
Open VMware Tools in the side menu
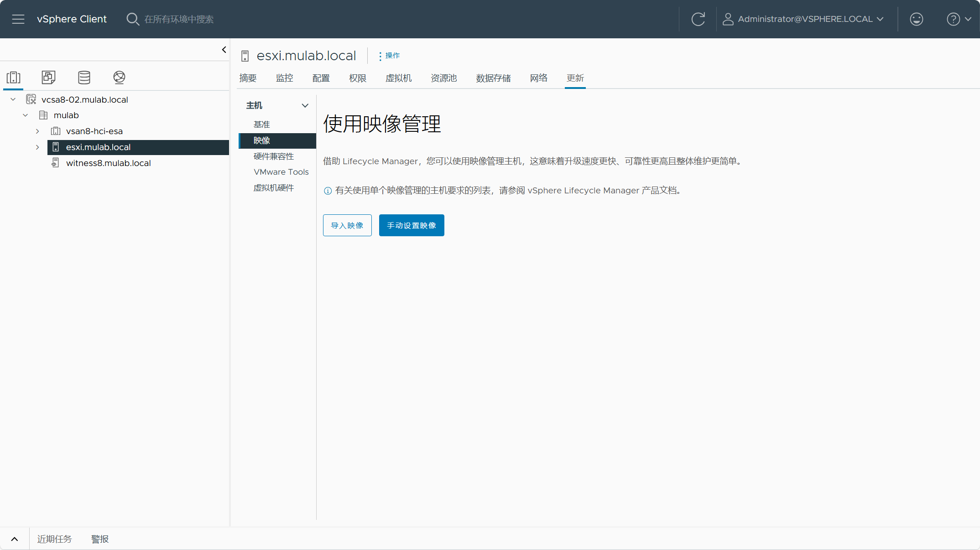[x=281, y=172]
